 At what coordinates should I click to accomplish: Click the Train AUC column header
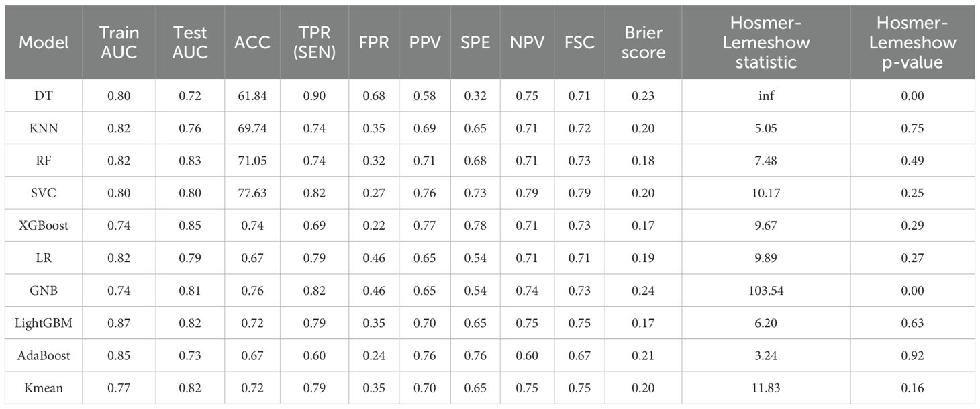click(119, 43)
